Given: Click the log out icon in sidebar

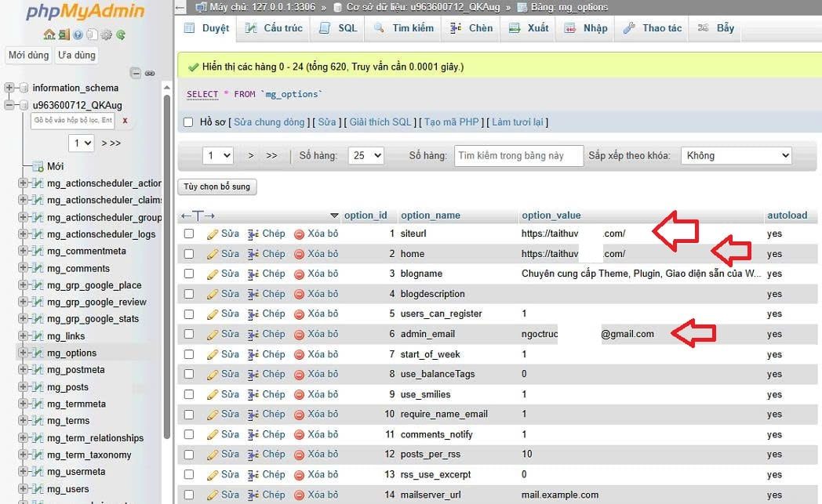Looking at the screenshot, I should coord(64,34).
